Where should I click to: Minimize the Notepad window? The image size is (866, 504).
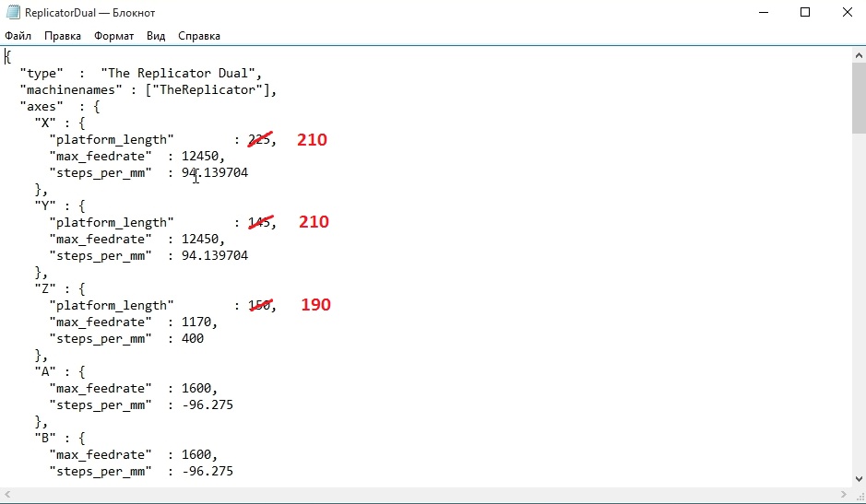point(764,12)
